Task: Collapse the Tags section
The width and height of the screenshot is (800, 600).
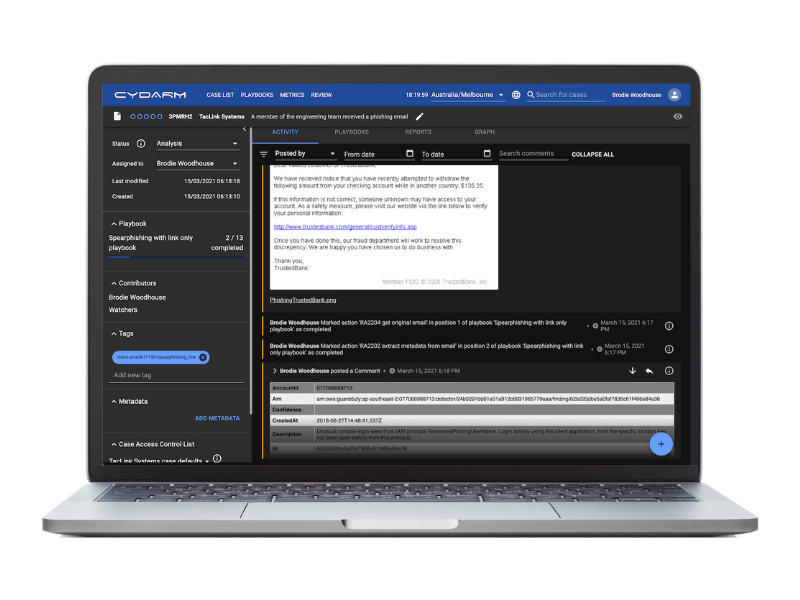Action: 114,334
